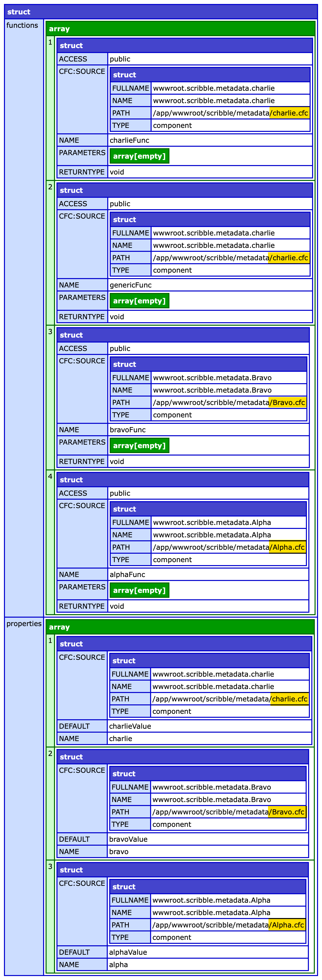The image size is (322, 980).
Task: Click TYPE value component above alphaValue
Action: (171, 937)
